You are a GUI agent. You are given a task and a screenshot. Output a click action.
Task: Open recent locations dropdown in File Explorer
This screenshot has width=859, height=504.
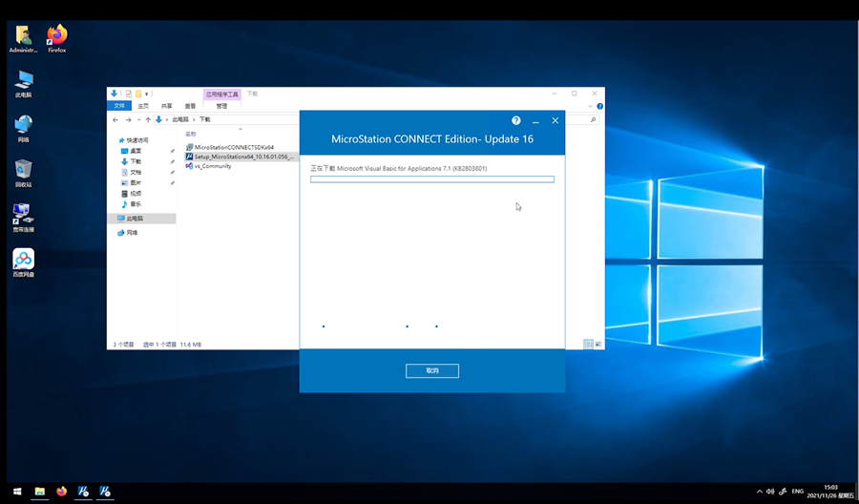pyautogui.click(x=138, y=119)
